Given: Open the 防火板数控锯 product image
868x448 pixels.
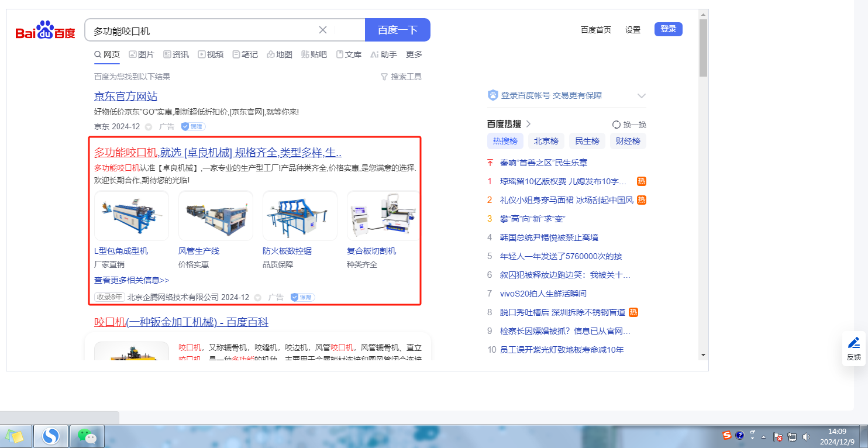Looking at the screenshot, I should (x=300, y=216).
